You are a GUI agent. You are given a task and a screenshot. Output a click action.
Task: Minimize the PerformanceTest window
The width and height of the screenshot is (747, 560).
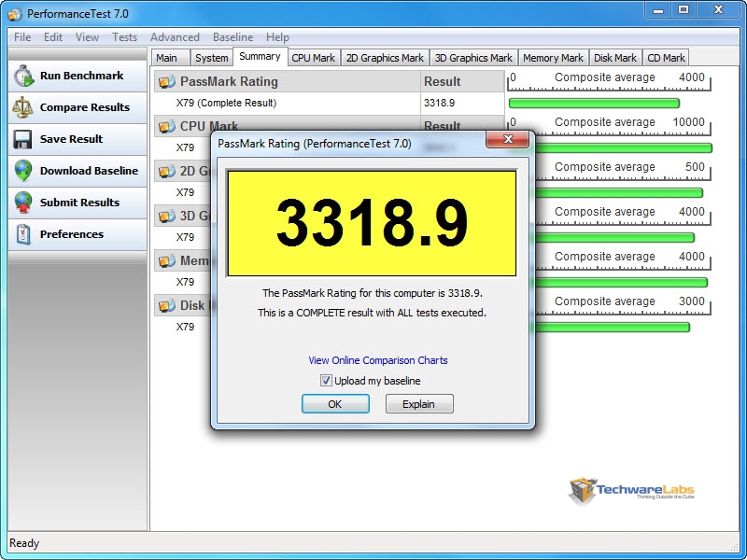tap(658, 9)
